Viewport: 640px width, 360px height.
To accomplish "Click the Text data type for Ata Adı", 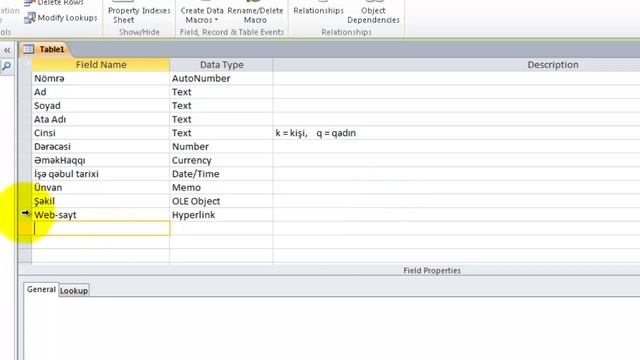I will coord(221,119).
